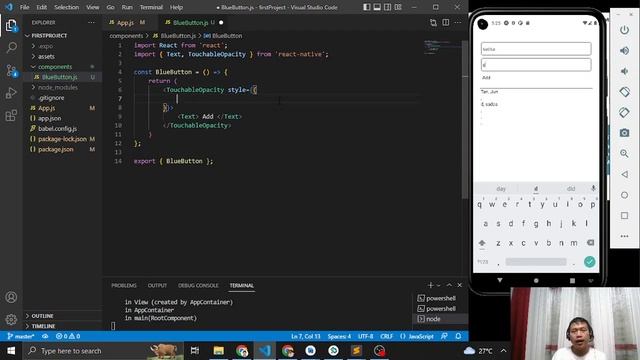Open editor More Actions ellipsis

pos(458,22)
